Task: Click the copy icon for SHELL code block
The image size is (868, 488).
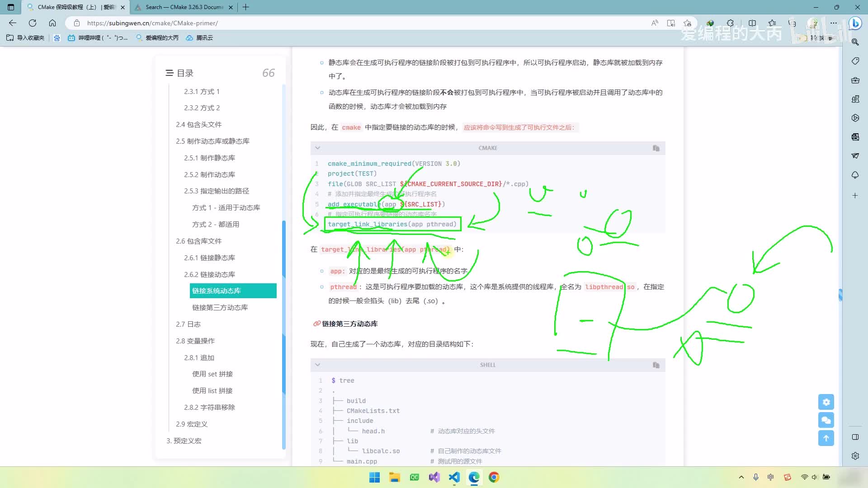Action: pyautogui.click(x=656, y=365)
